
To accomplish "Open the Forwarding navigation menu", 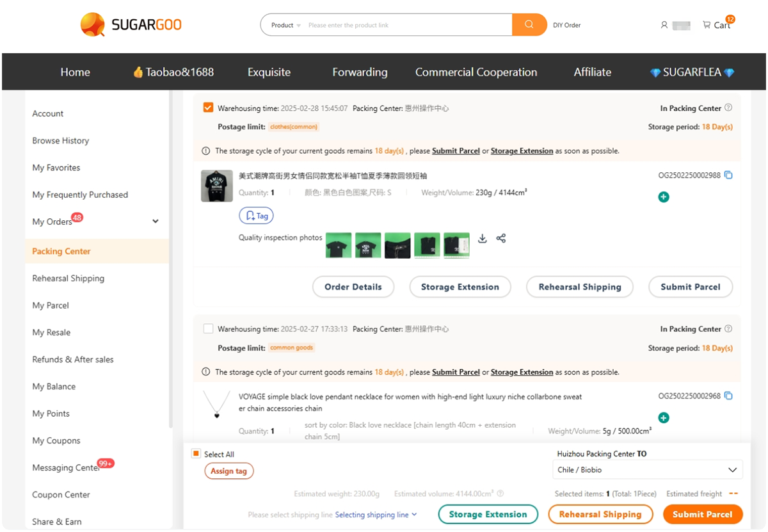I will click(x=360, y=72).
